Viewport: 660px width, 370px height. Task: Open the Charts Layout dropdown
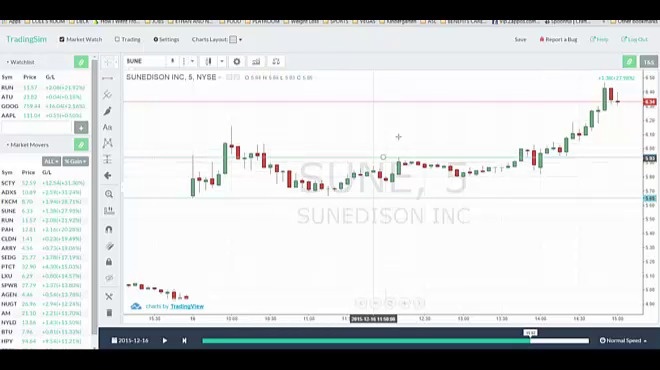tap(217, 40)
